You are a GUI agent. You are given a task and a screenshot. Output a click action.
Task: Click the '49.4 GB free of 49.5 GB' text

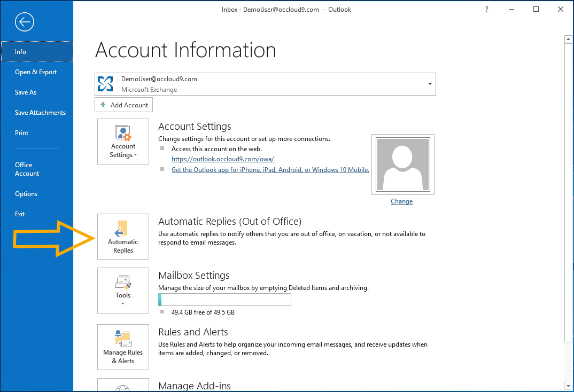tap(203, 312)
